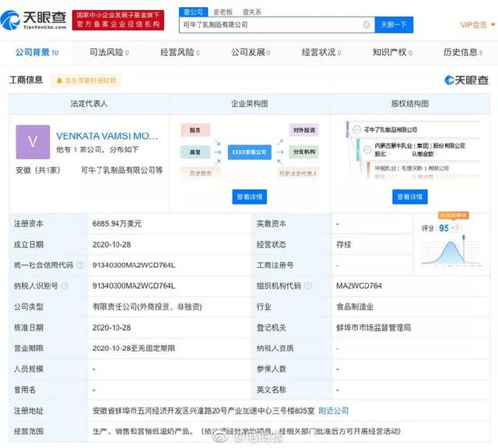498x448 pixels.
Task: Click the help icon beside 工商注册号
Action: click(300, 265)
